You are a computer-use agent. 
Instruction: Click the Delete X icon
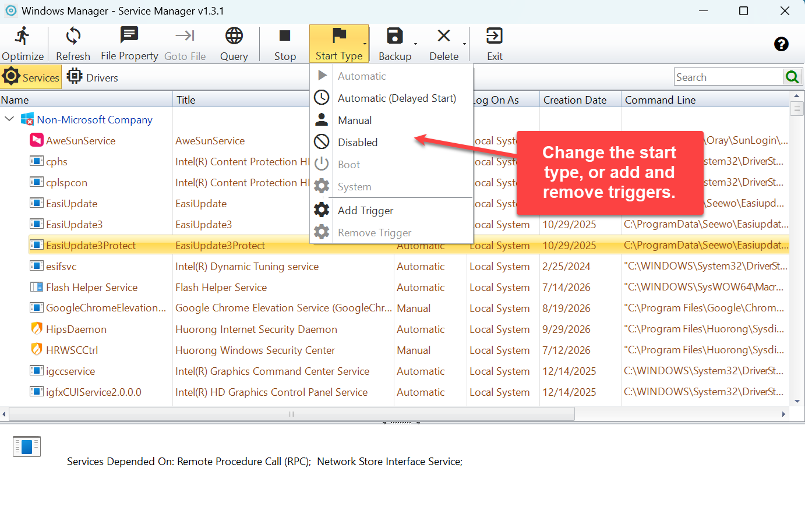point(444,36)
